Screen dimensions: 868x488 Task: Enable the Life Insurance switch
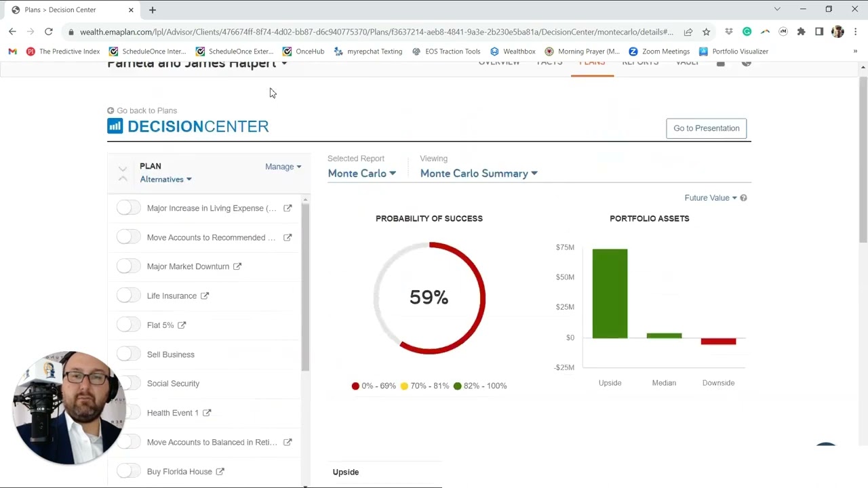click(128, 296)
